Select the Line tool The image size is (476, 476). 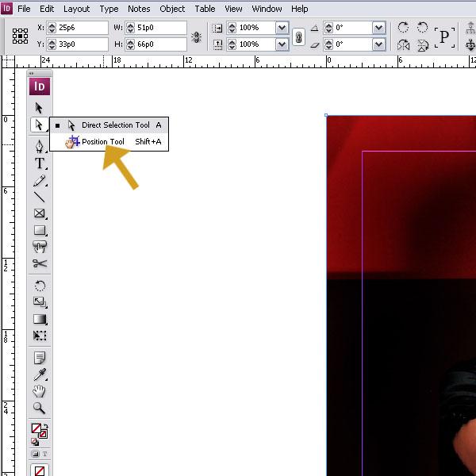(x=39, y=197)
